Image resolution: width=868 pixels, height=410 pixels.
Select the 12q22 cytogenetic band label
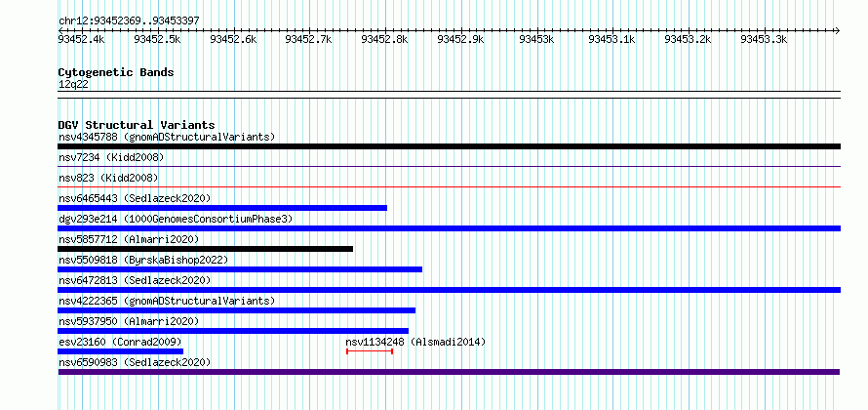coord(73,85)
